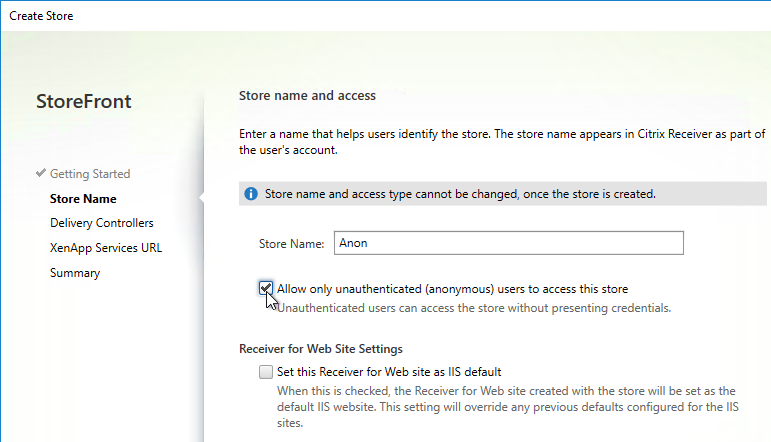The height and width of the screenshot is (442, 771).
Task: Click the 'Allow only unauthenticated (anonymous) users' label
Action: pyautogui.click(x=452, y=289)
